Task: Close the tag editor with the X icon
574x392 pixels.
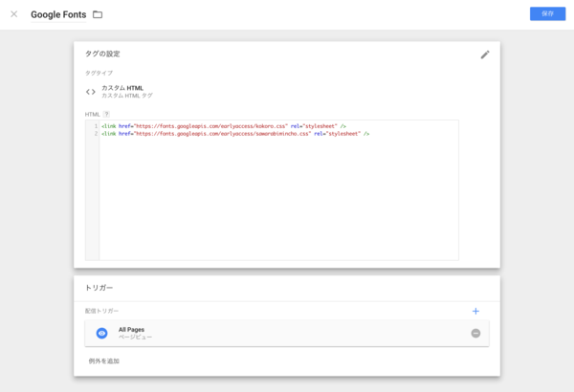Action: (x=14, y=14)
